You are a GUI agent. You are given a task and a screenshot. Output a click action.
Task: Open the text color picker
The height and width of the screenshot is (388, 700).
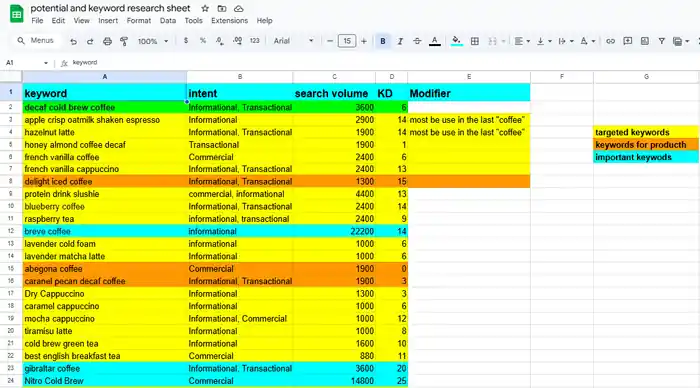coord(434,41)
